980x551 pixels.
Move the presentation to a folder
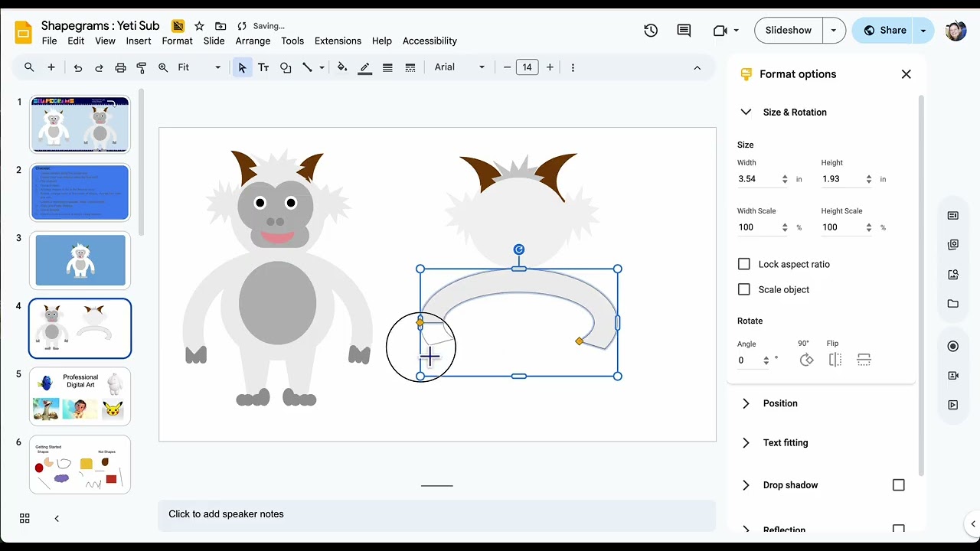[220, 26]
